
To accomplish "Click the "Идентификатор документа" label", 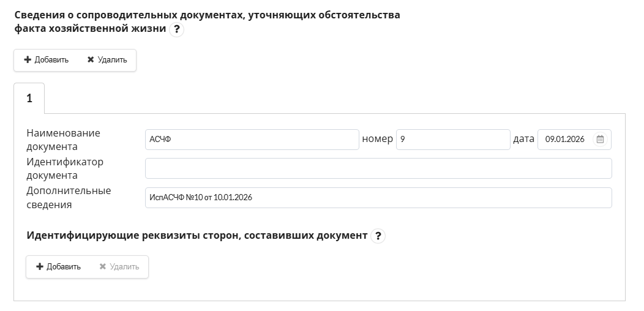I will tap(65, 168).
